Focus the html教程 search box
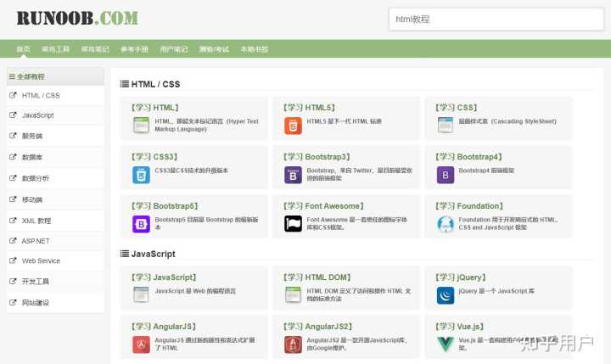 (496, 20)
